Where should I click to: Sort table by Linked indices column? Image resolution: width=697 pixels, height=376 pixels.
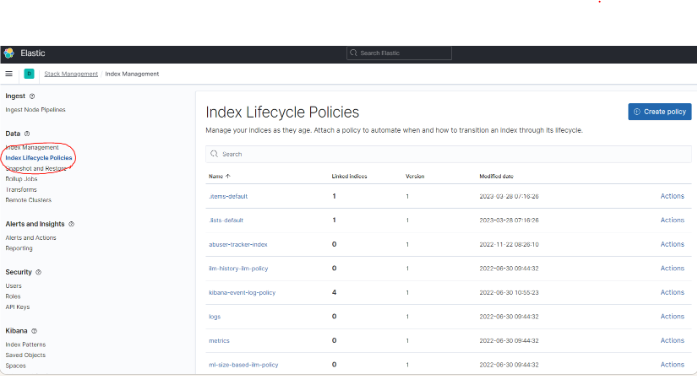click(x=349, y=176)
